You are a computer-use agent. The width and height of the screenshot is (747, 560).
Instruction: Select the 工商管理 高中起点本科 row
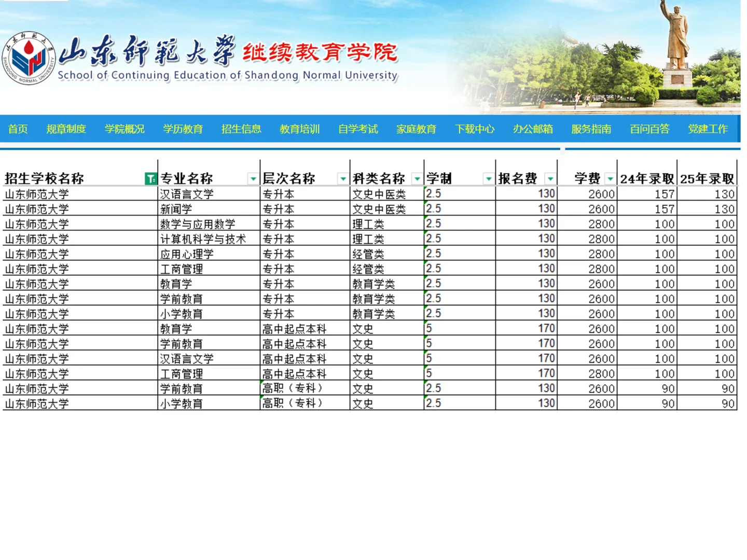(x=183, y=373)
